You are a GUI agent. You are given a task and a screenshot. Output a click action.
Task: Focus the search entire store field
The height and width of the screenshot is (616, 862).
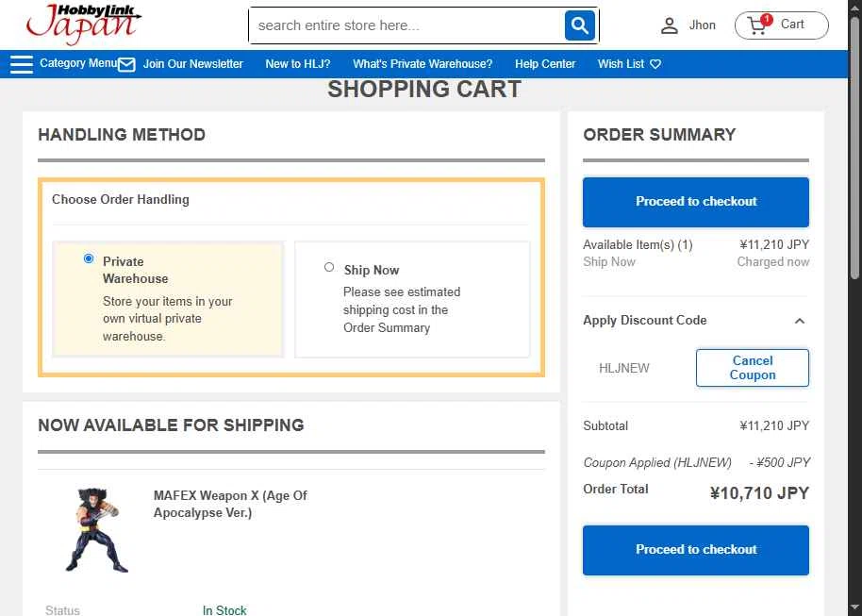click(406, 25)
